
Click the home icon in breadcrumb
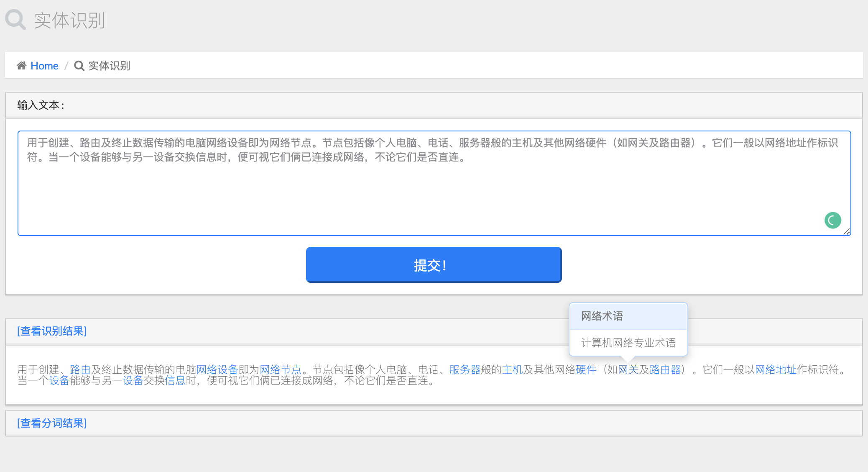click(21, 66)
